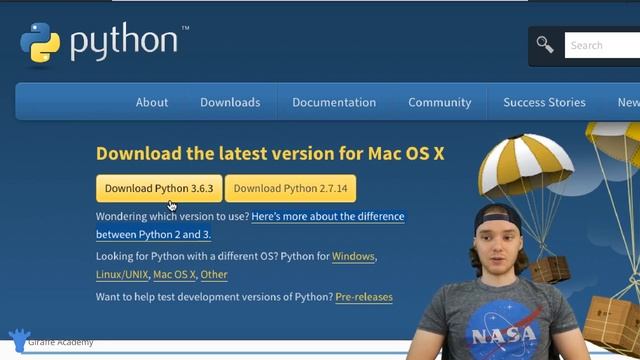Download Python 2.7.14
This screenshot has height=360, width=640.
[x=290, y=189]
